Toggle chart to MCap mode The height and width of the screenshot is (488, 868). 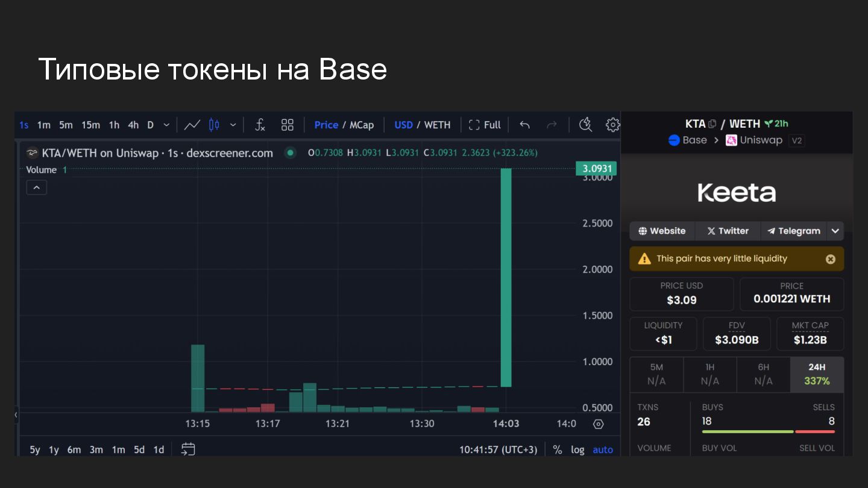click(362, 125)
